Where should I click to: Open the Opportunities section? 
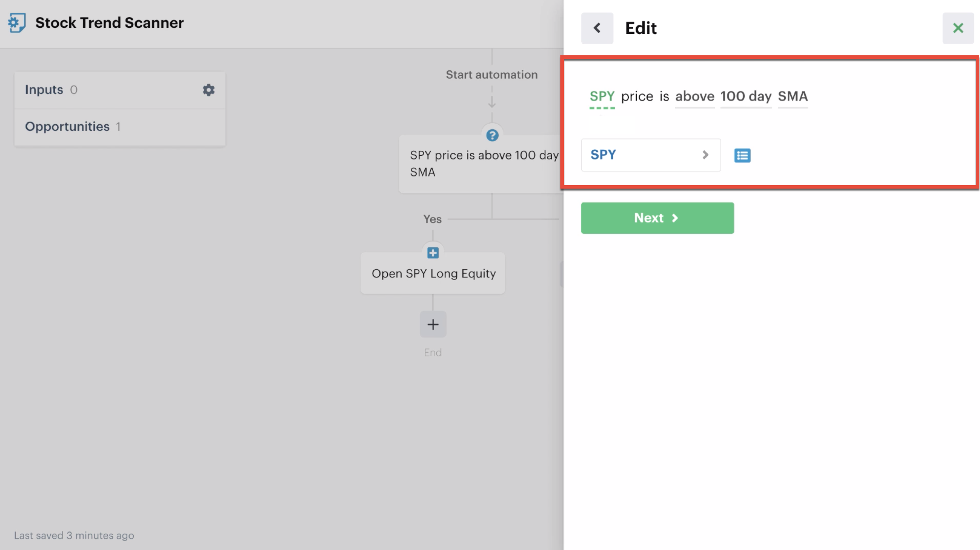coord(120,127)
